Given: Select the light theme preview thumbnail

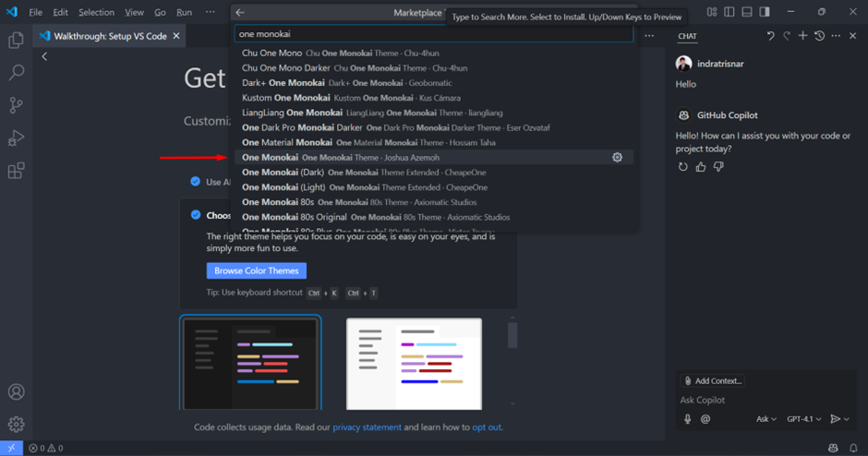Looking at the screenshot, I should pos(414,364).
